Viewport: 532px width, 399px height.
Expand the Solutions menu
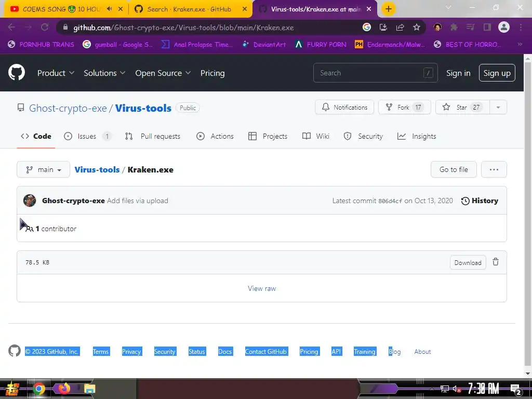click(x=104, y=73)
